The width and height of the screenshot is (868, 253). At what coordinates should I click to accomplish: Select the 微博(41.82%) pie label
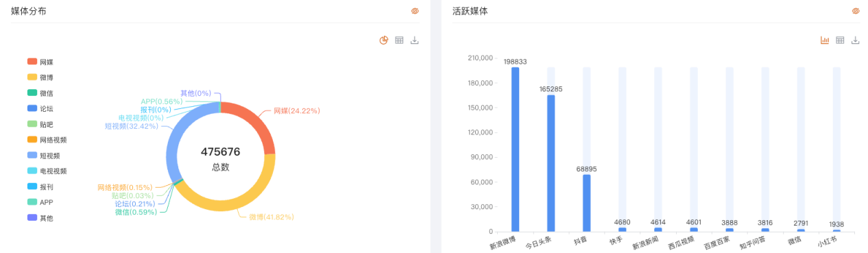coord(271,217)
